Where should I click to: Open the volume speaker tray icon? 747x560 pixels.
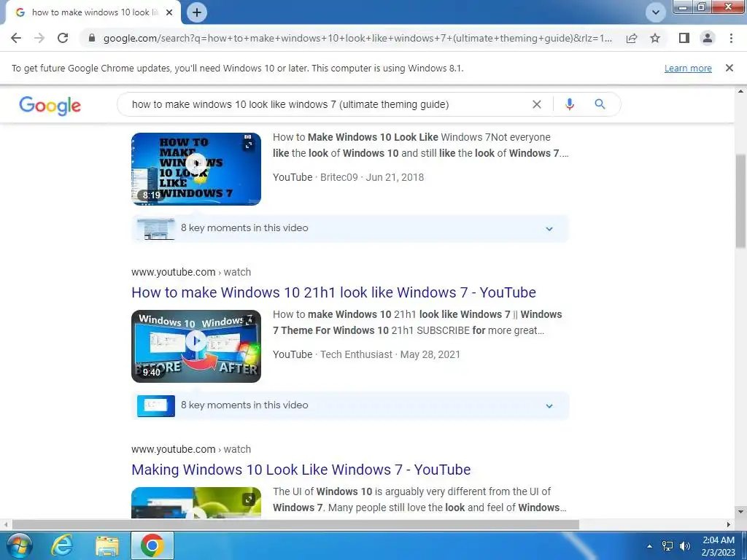coord(685,546)
